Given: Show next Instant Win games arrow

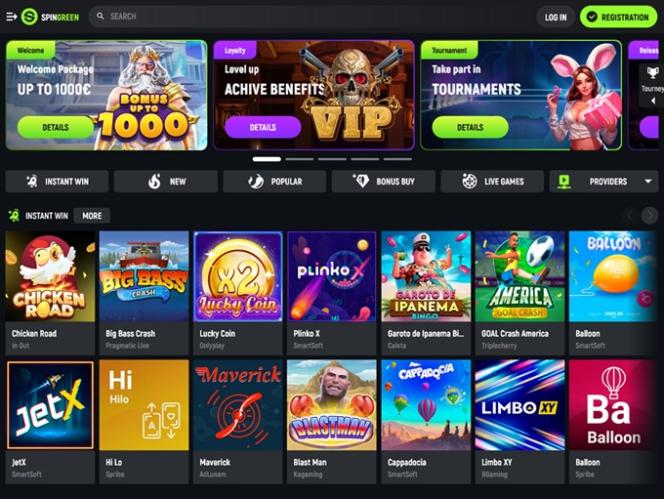Looking at the screenshot, I should click(650, 216).
